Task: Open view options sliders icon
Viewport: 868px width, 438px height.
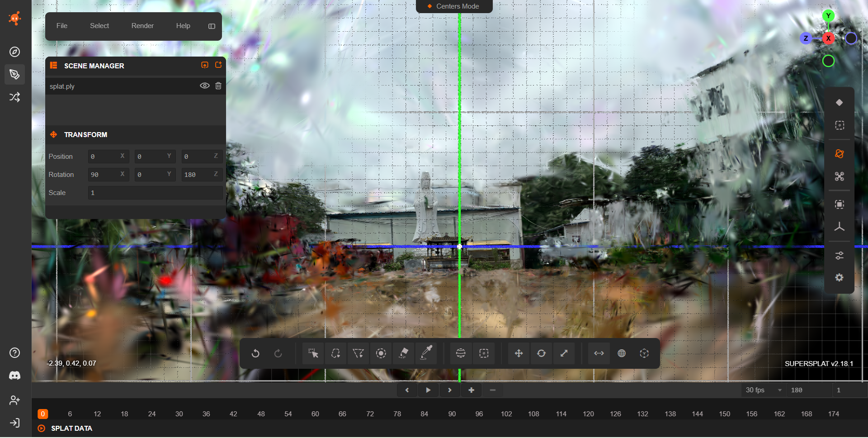Action: click(x=840, y=256)
